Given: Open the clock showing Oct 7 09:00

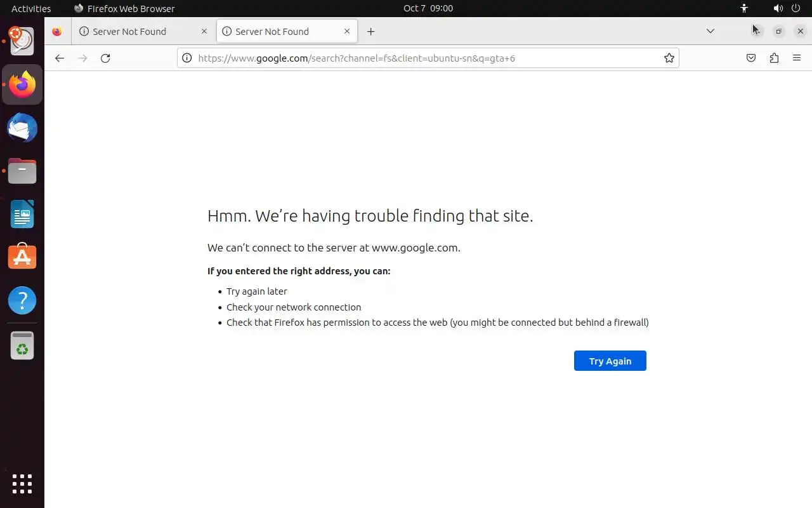Looking at the screenshot, I should 428,8.
